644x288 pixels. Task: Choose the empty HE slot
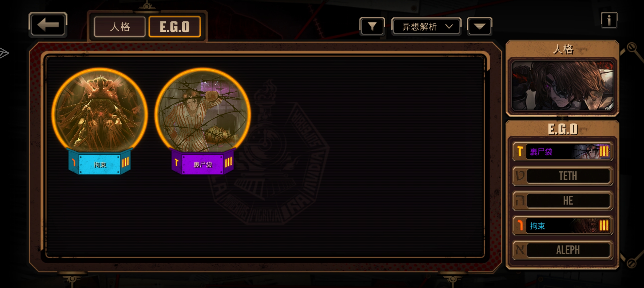(x=563, y=201)
